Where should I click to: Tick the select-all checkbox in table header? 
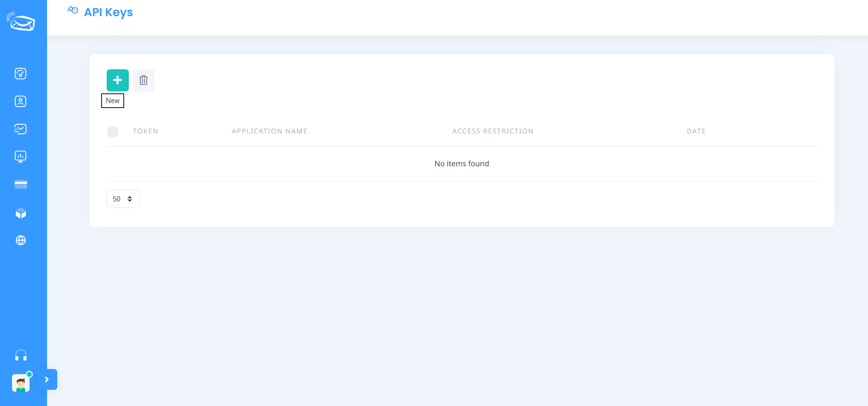[113, 132]
